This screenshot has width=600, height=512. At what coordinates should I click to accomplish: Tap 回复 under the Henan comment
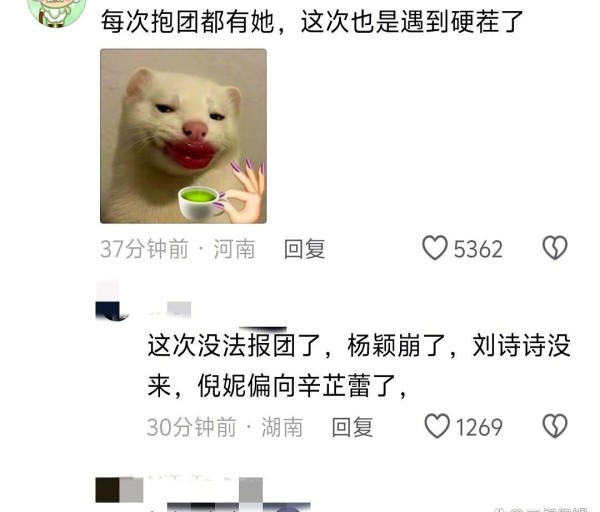[x=305, y=249]
